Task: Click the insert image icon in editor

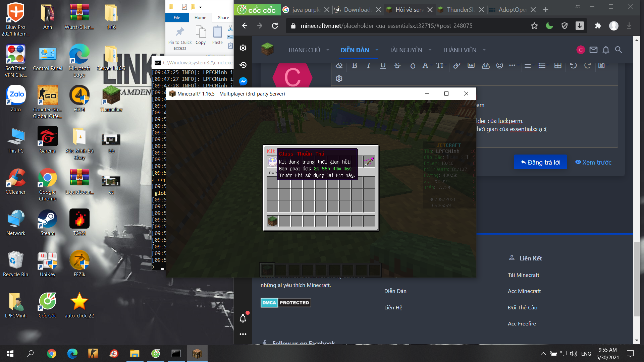Action: (x=471, y=66)
